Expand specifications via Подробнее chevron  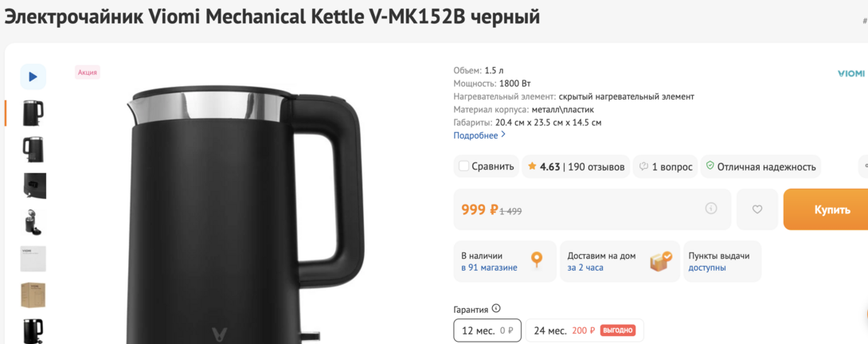503,135
